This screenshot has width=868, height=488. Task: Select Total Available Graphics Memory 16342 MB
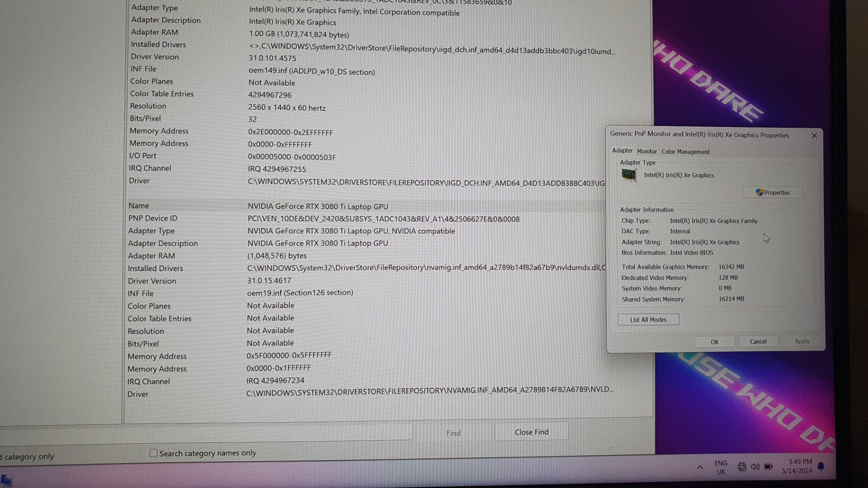pyautogui.click(x=731, y=267)
